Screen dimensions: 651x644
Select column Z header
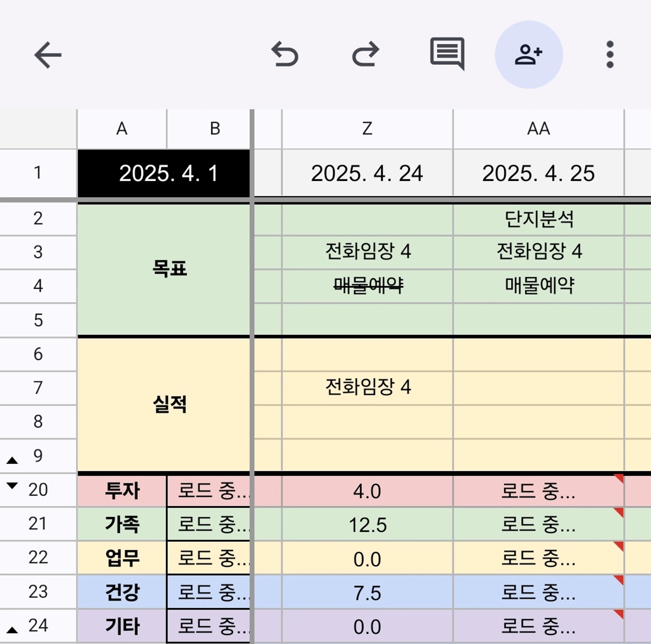tap(367, 129)
